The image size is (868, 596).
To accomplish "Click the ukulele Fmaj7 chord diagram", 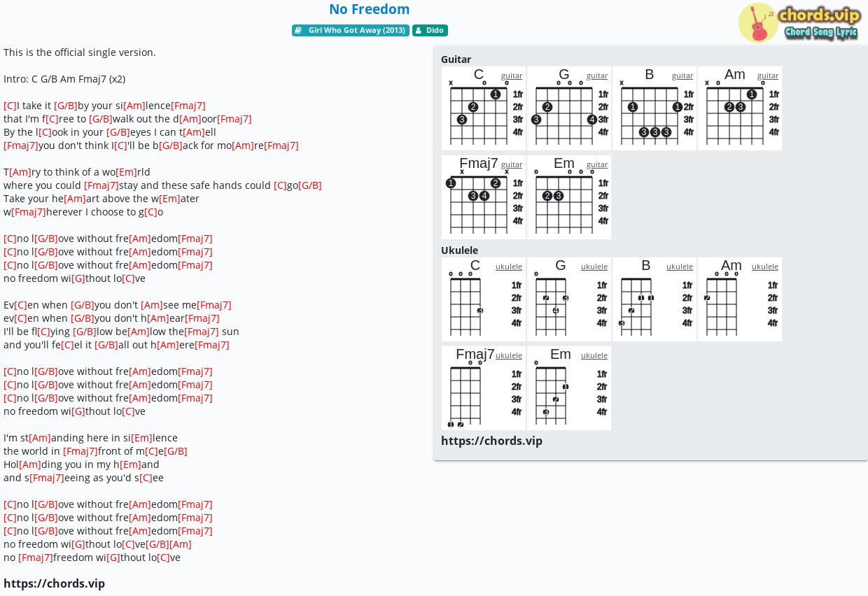I will click(x=484, y=388).
